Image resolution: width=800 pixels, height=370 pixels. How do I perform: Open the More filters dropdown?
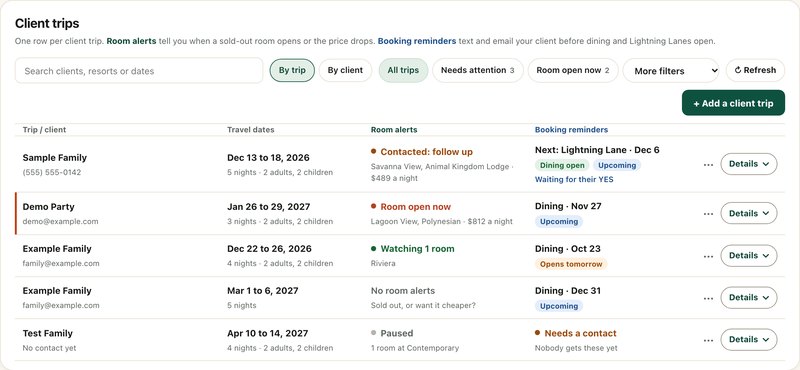pyautogui.click(x=671, y=71)
